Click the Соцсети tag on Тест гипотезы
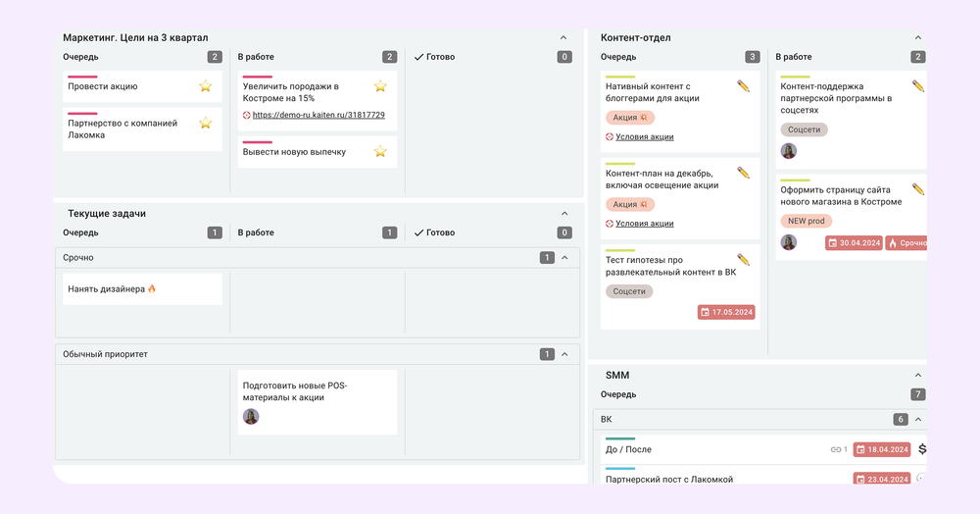 pyautogui.click(x=629, y=291)
